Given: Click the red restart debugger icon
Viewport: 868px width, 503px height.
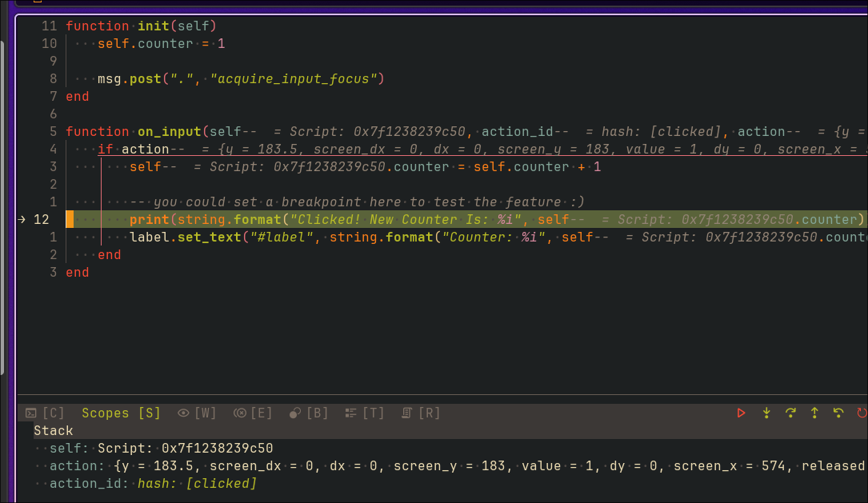Looking at the screenshot, I should [x=862, y=413].
